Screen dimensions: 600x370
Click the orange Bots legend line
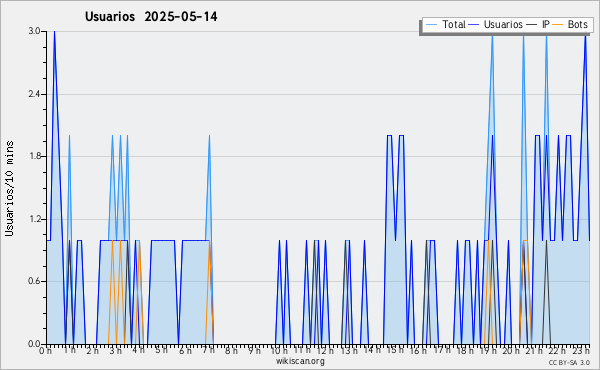click(x=558, y=25)
